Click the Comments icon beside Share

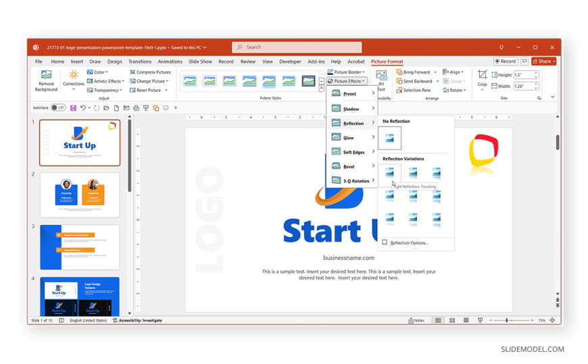tap(524, 61)
